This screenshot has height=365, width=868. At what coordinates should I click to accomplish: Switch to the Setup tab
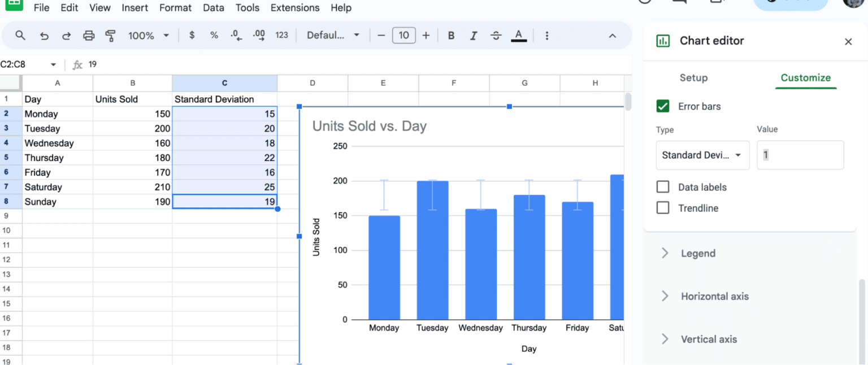[x=693, y=77]
